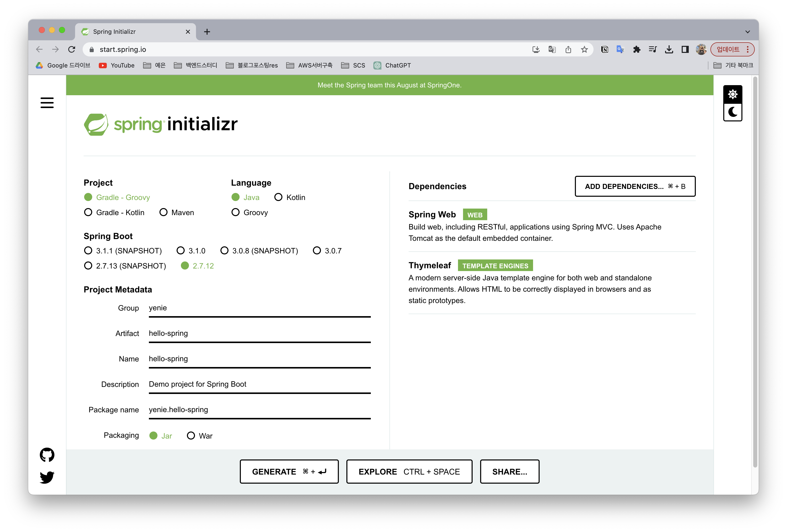Click the Artifact input field

pyautogui.click(x=259, y=333)
